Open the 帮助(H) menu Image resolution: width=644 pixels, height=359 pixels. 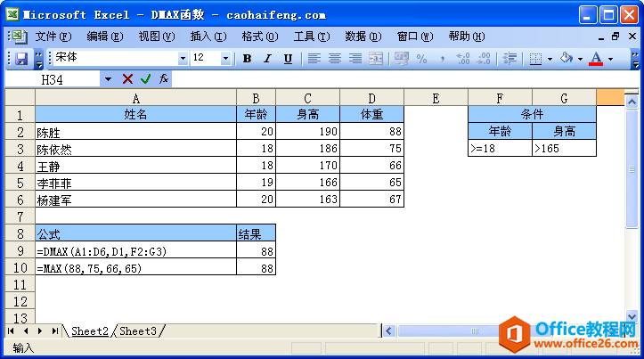pos(467,37)
